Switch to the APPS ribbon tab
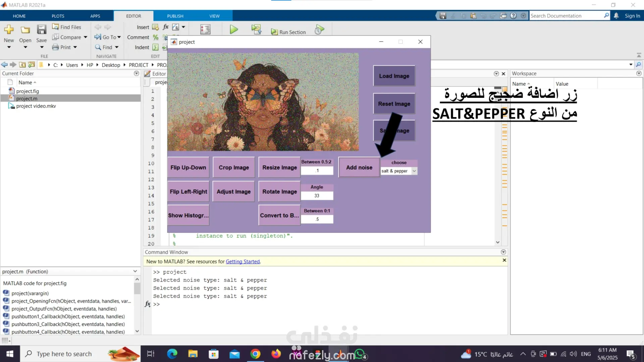The width and height of the screenshot is (644, 362). (x=95, y=16)
